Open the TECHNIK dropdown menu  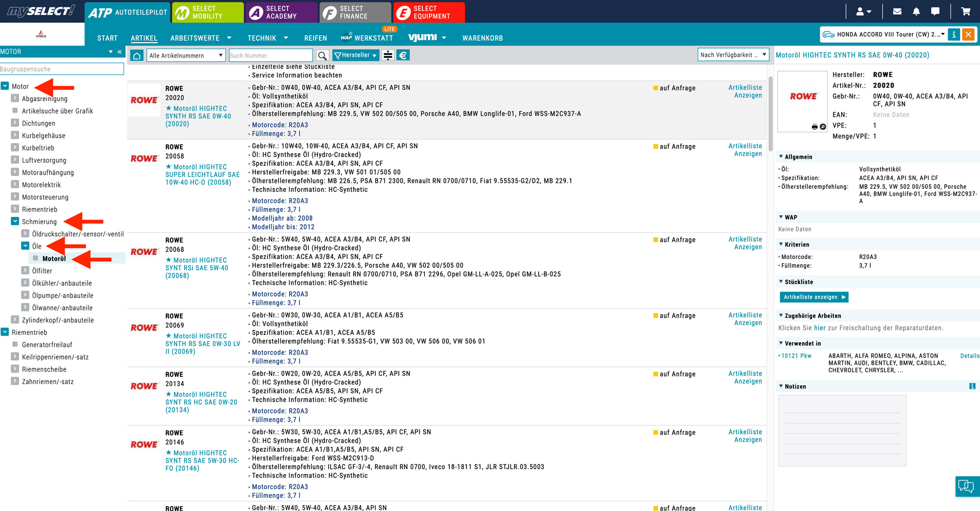click(268, 38)
